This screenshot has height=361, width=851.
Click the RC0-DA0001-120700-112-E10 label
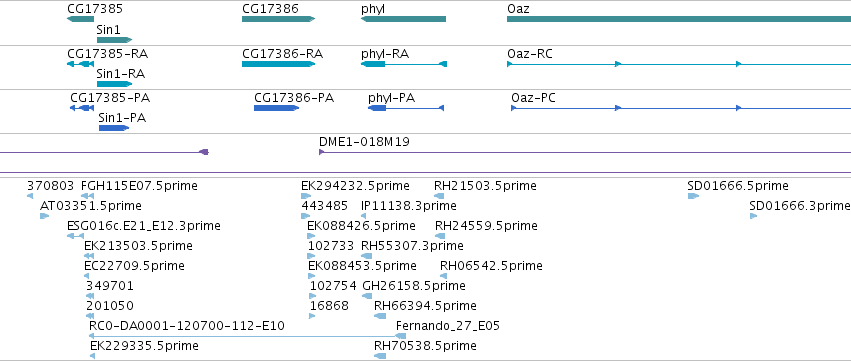pyautogui.click(x=187, y=326)
